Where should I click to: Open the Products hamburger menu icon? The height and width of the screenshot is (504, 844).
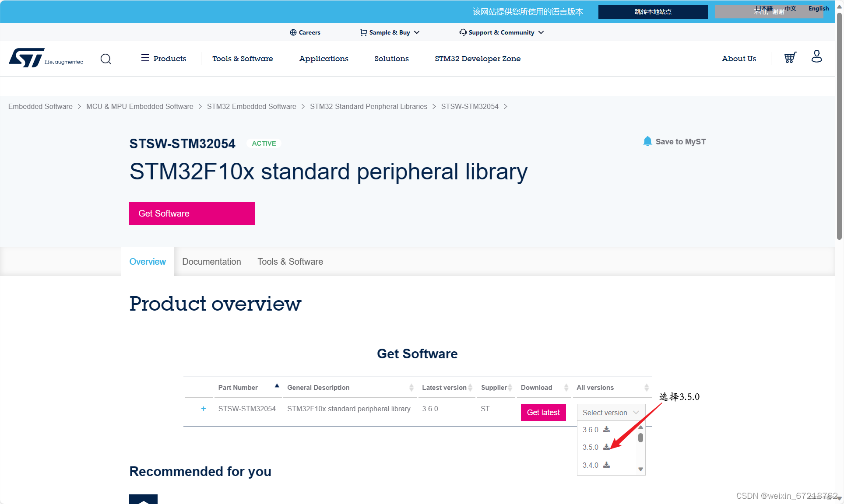pos(145,58)
